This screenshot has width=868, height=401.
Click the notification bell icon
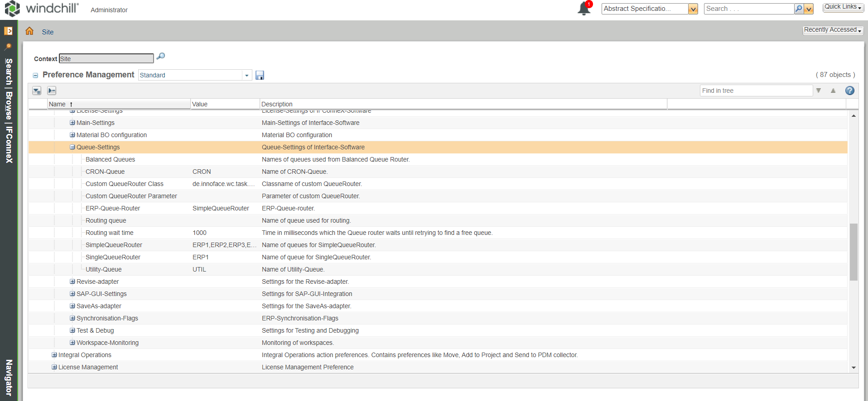click(583, 9)
